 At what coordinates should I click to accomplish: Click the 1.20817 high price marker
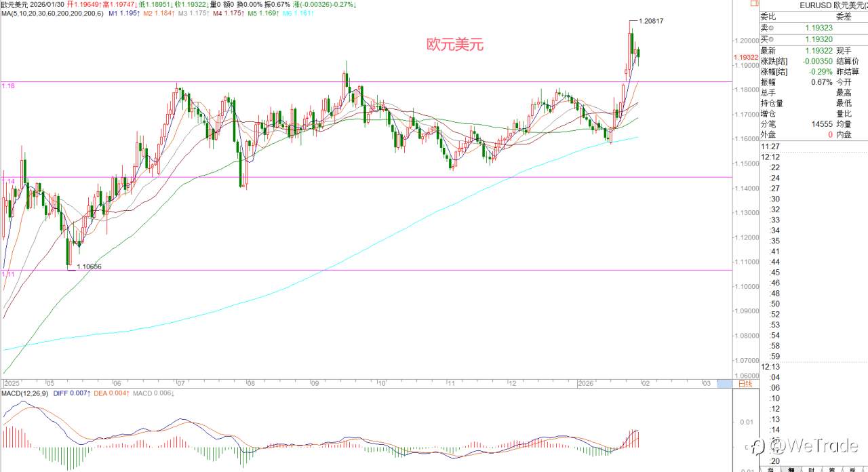tap(651, 21)
